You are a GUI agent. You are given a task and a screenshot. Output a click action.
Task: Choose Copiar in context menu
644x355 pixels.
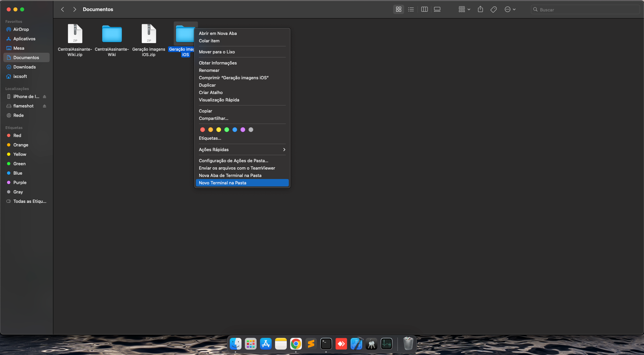pos(242,111)
